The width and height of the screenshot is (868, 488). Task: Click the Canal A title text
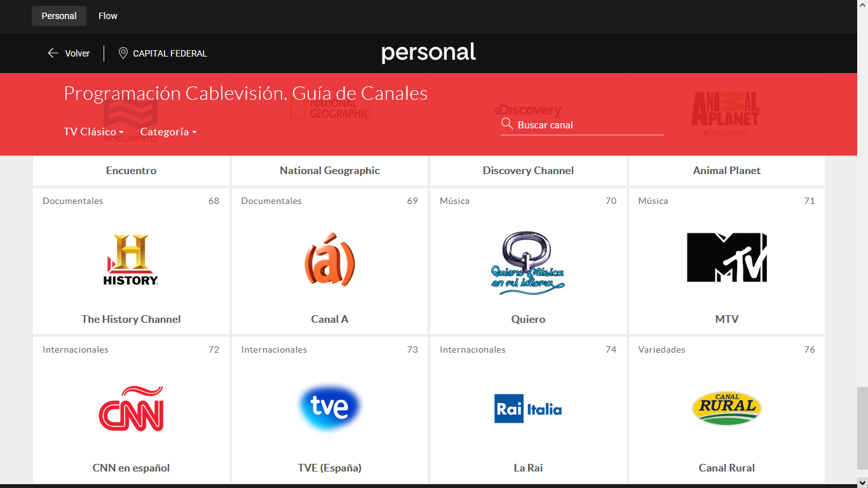coord(330,319)
